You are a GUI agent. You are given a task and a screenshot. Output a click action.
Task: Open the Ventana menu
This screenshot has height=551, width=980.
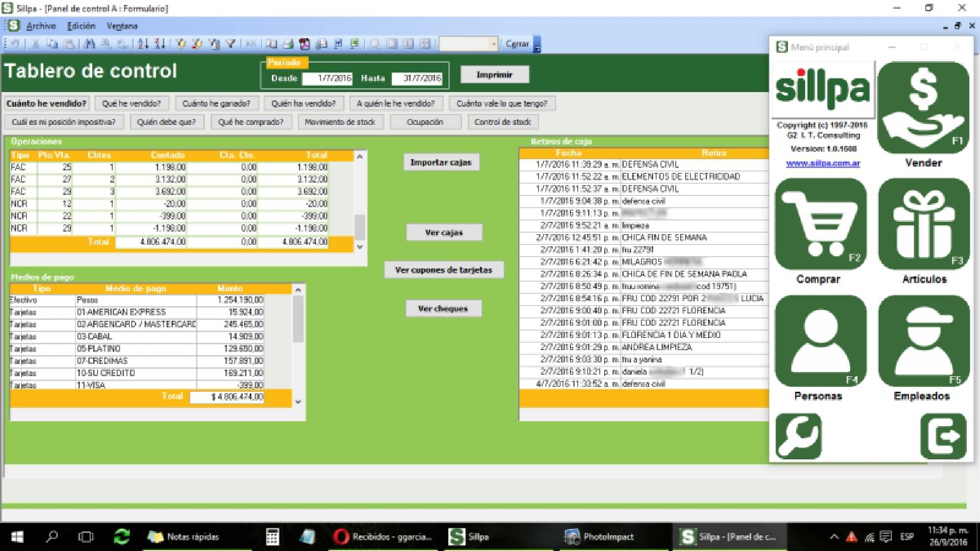coord(122,25)
